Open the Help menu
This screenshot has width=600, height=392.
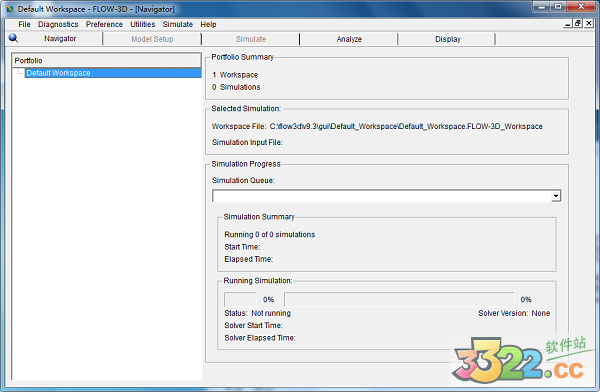pyautogui.click(x=208, y=24)
